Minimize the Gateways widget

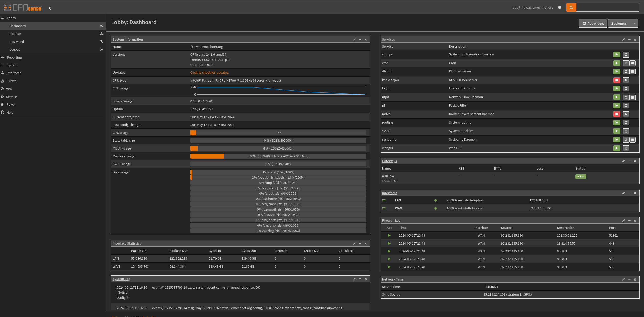click(629, 161)
